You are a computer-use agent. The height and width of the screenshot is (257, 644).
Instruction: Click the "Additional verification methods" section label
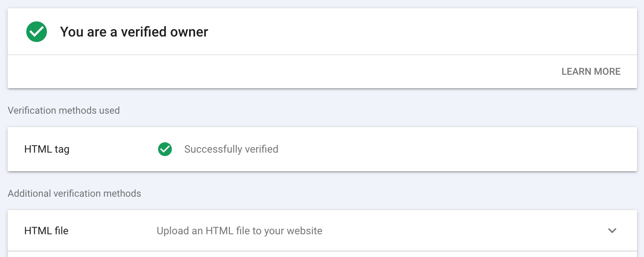point(75,193)
